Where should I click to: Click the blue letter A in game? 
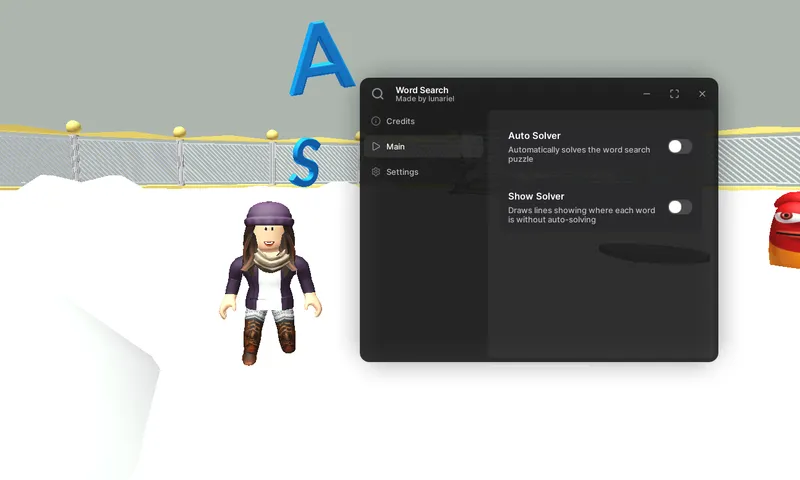(321, 59)
